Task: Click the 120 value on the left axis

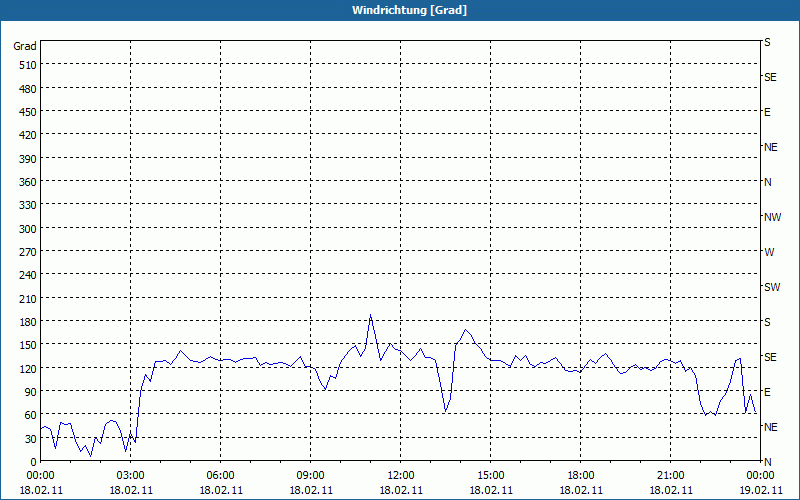Action: [28, 368]
